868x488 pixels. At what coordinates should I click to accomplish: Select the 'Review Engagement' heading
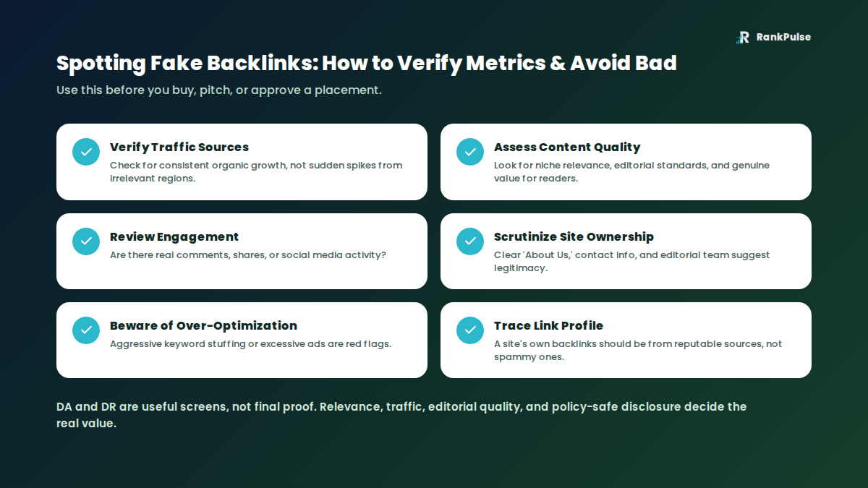point(174,237)
